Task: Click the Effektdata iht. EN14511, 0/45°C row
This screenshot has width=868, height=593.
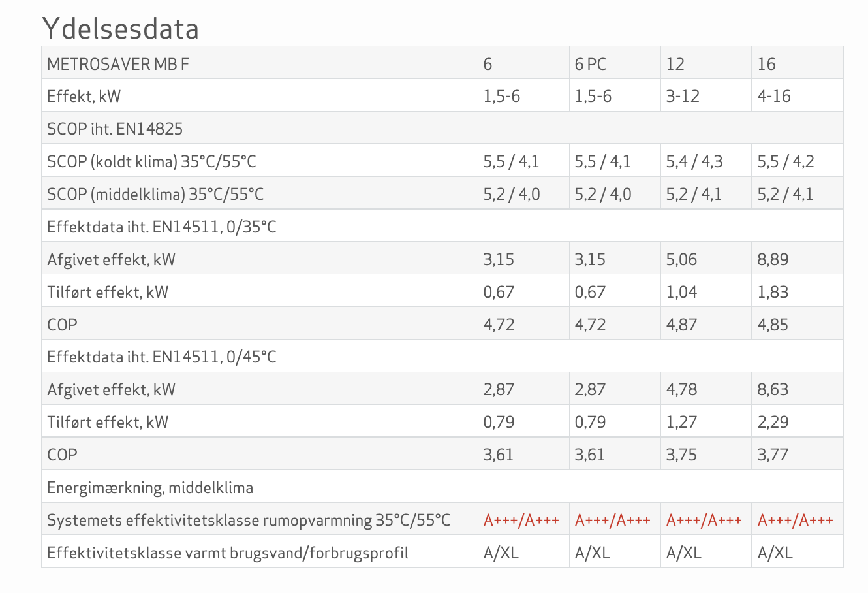Action: click(x=162, y=357)
